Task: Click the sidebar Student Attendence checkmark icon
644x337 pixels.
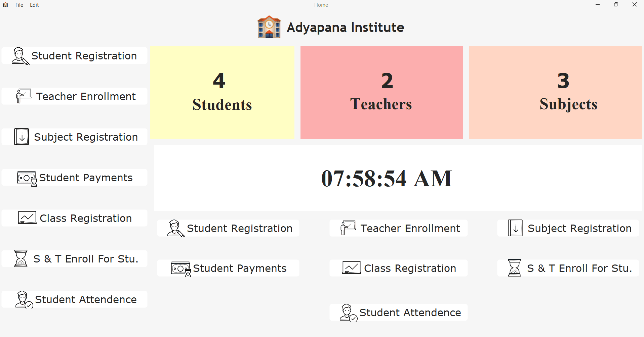Action: (24, 299)
